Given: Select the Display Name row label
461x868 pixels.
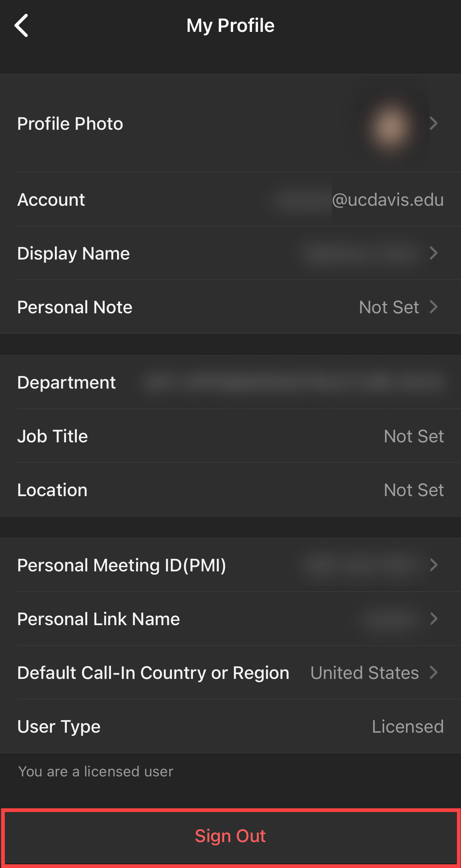Looking at the screenshot, I should (73, 254).
